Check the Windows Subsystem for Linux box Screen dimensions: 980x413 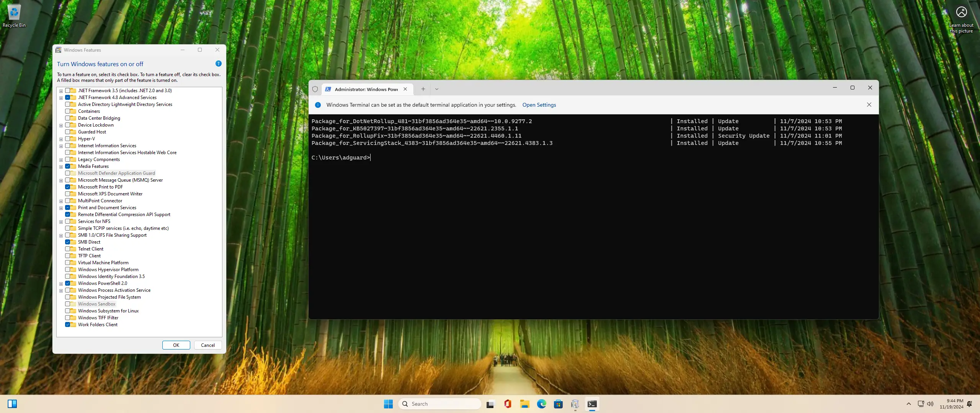[68, 311]
